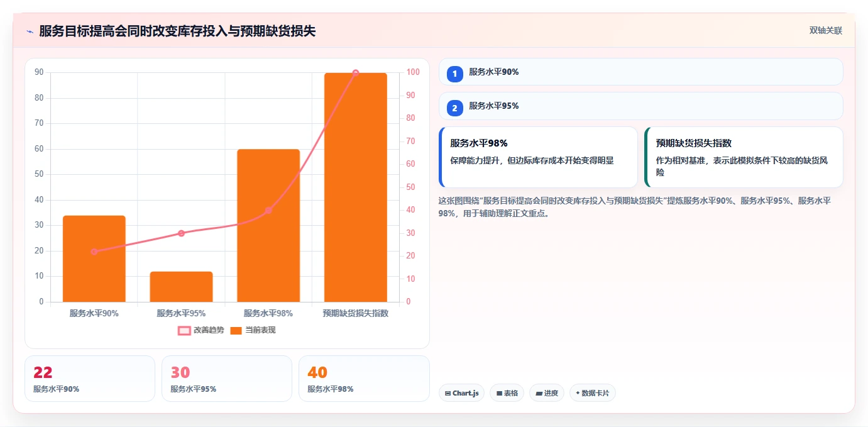Click the x-axis label 服务水平98%
The image size is (868, 427).
coord(268,313)
